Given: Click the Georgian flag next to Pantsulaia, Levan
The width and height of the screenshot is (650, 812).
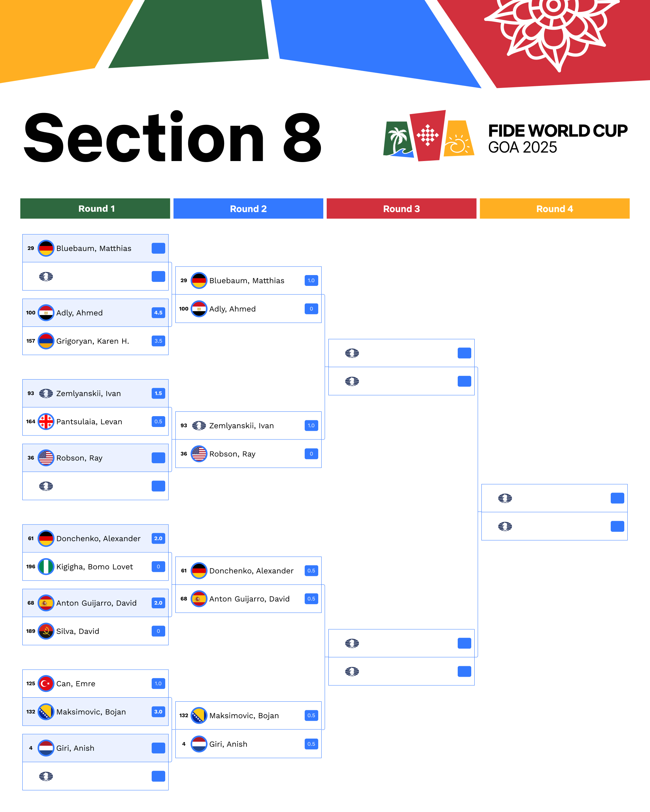Looking at the screenshot, I should coord(46,422).
